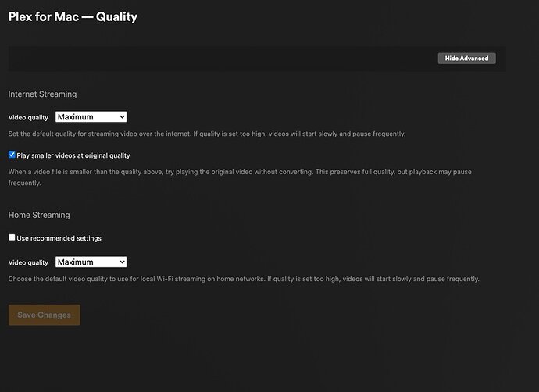Image resolution: width=539 pixels, height=392 pixels.
Task: Click the Use recommended settings label
Action: [x=59, y=238]
